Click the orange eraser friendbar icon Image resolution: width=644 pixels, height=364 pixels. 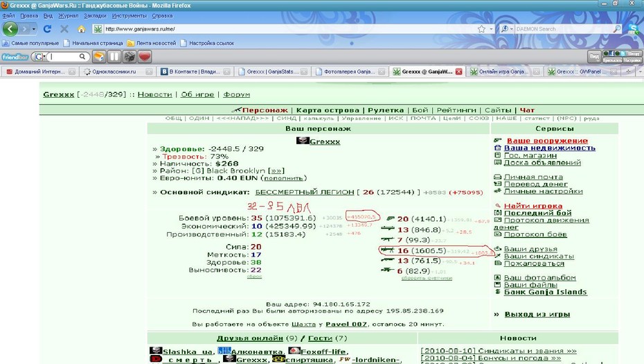coord(98,56)
